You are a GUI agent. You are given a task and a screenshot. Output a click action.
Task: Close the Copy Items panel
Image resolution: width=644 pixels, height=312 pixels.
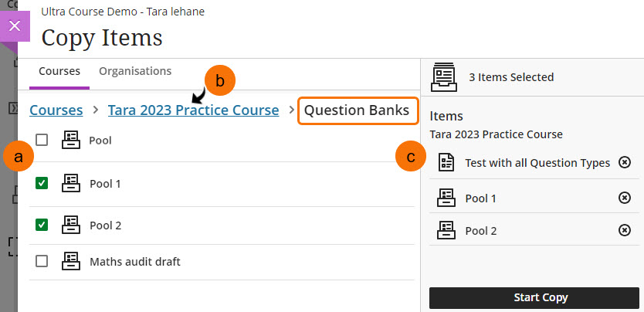click(x=13, y=25)
